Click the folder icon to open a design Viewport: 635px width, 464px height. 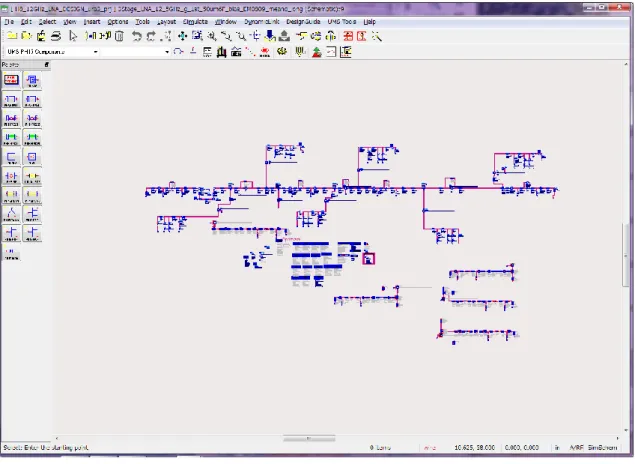click(x=26, y=36)
